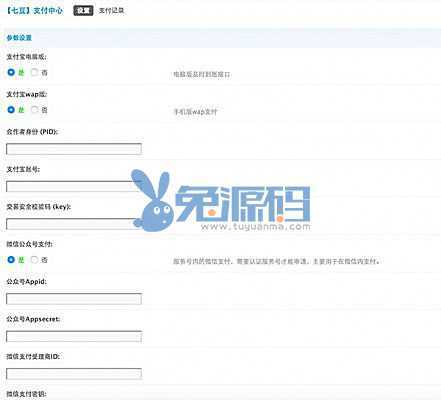Choose 是 for 微信公众号支付
Image resolution: width=441 pixels, height=400 pixels.
pos(11,259)
